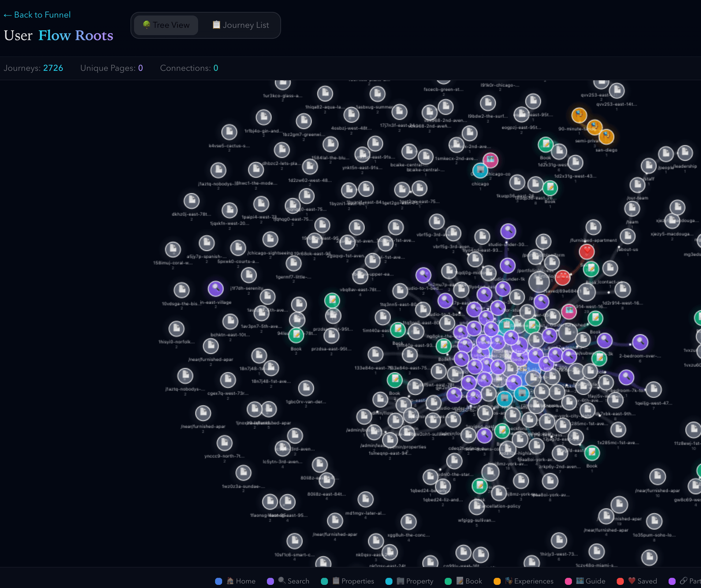Select the 1hisyi0-norfolk page node

pos(176,329)
